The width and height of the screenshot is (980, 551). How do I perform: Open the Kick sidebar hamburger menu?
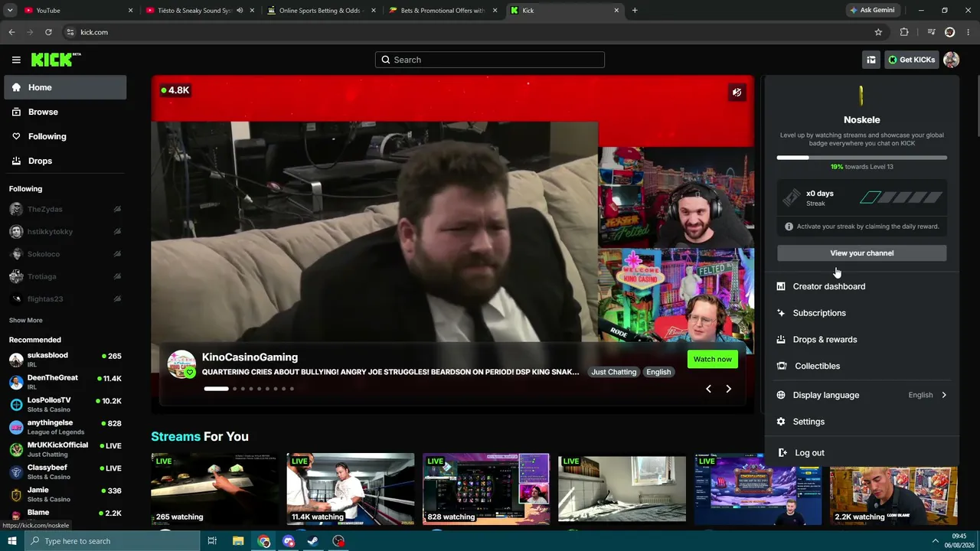(x=16, y=60)
